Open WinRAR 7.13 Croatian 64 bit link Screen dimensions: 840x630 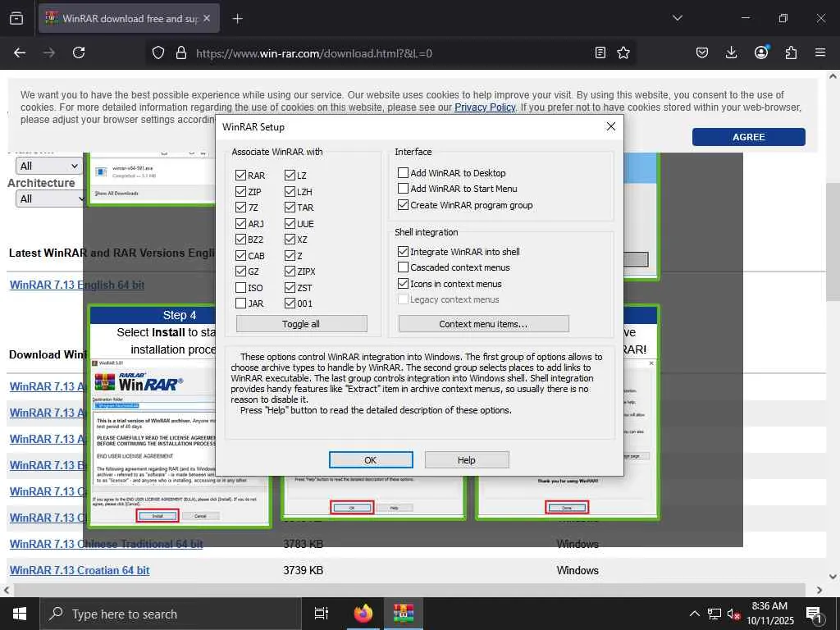coord(80,570)
